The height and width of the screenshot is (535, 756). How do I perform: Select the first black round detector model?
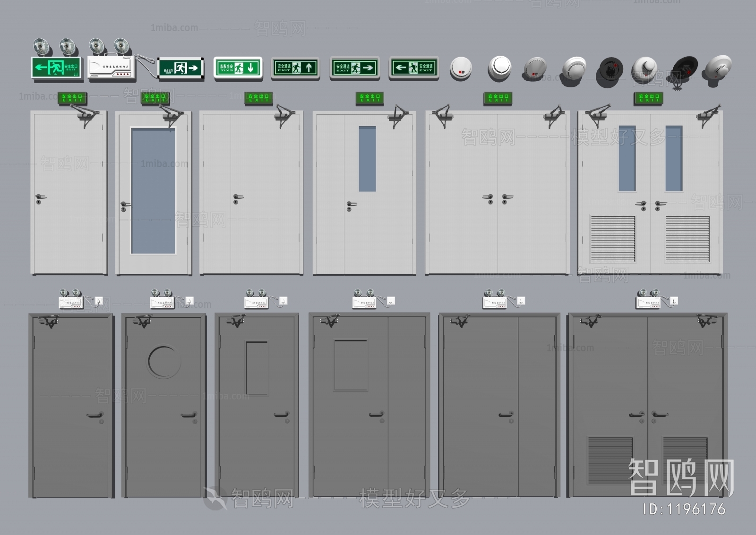coord(610,72)
